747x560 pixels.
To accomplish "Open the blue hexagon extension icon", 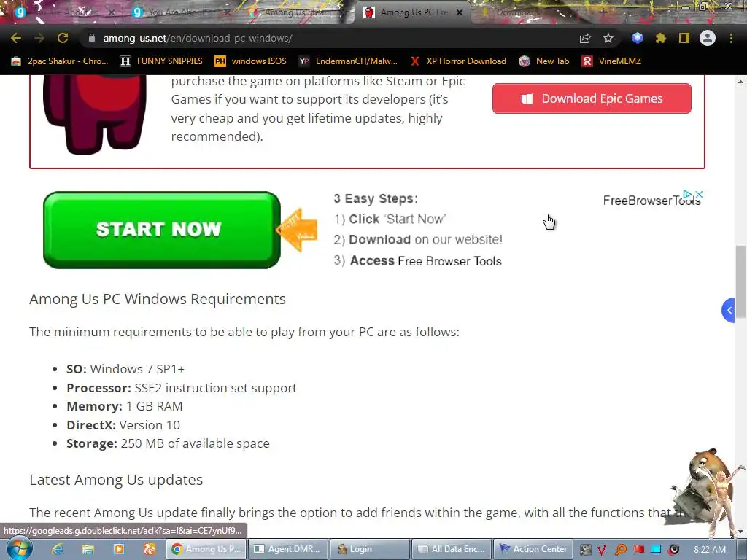I will [x=638, y=38].
